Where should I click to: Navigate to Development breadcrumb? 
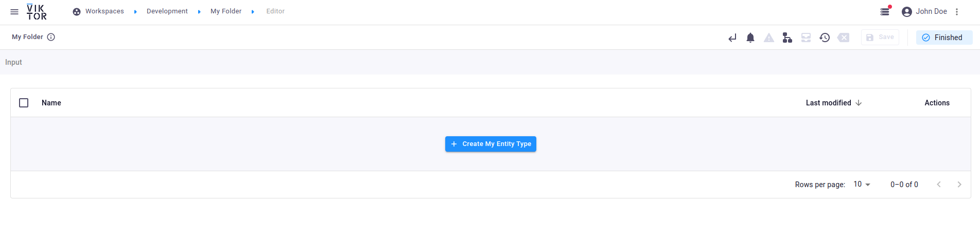coord(167,11)
